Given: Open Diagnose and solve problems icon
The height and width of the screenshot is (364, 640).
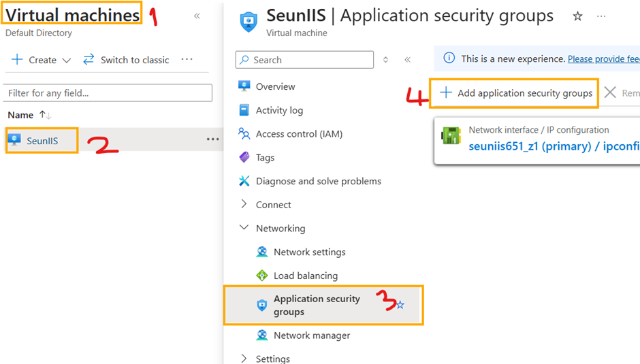Looking at the screenshot, I should 244,181.
